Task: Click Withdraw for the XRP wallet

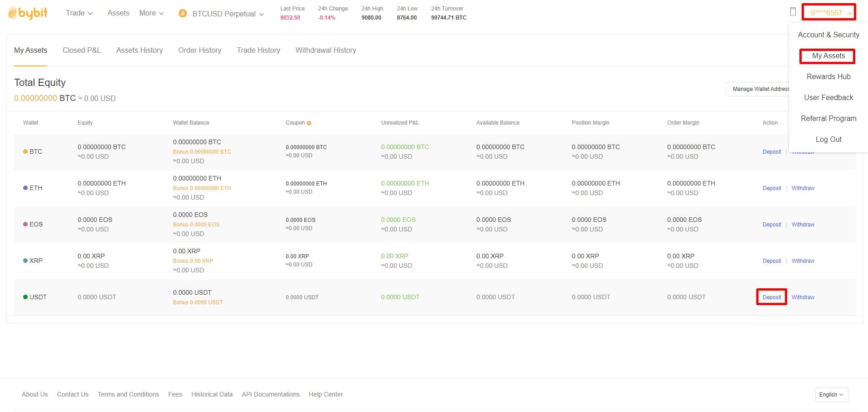Action: click(803, 261)
